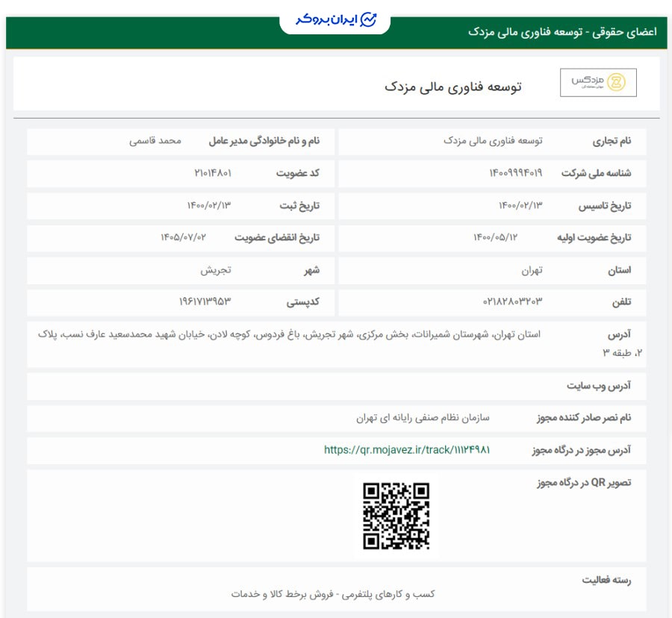672x618 pixels.
Task: Click the نام و نام خانوادگی مدیر عامل label
Action: point(264,141)
